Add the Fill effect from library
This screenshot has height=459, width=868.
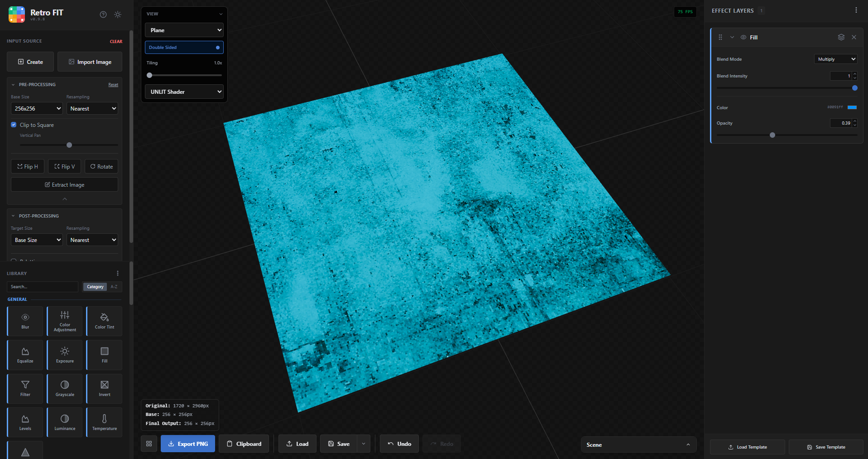[x=105, y=355]
